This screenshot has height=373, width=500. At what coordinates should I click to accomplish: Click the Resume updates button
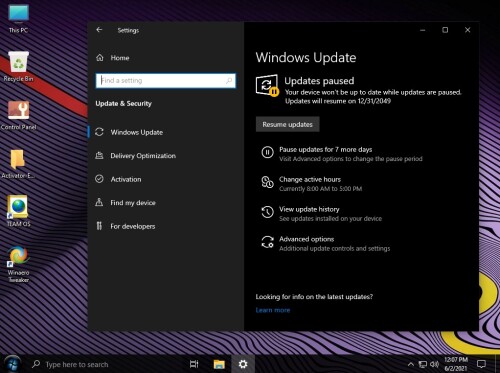click(287, 124)
